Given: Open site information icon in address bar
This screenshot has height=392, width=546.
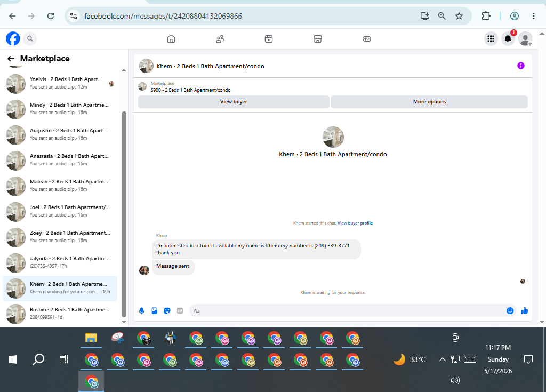Looking at the screenshot, I should (x=74, y=16).
